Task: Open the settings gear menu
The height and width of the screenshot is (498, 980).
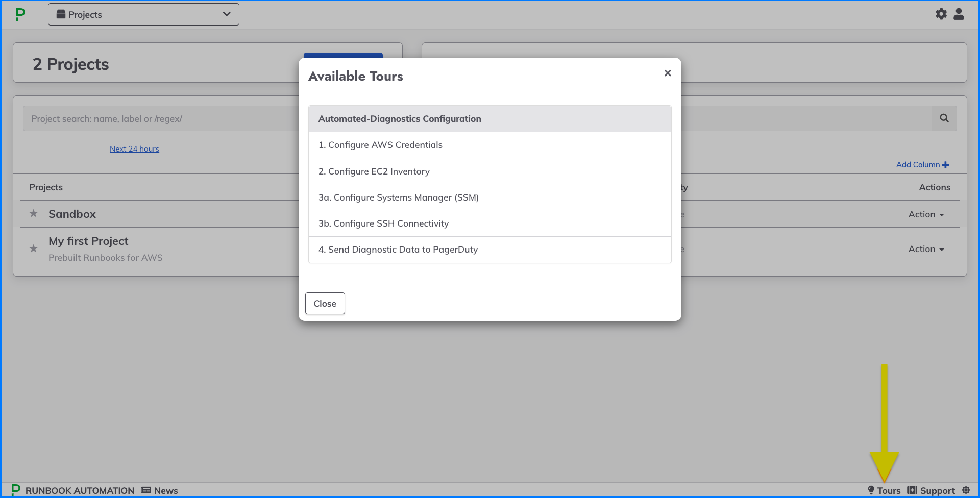Action: pos(941,14)
